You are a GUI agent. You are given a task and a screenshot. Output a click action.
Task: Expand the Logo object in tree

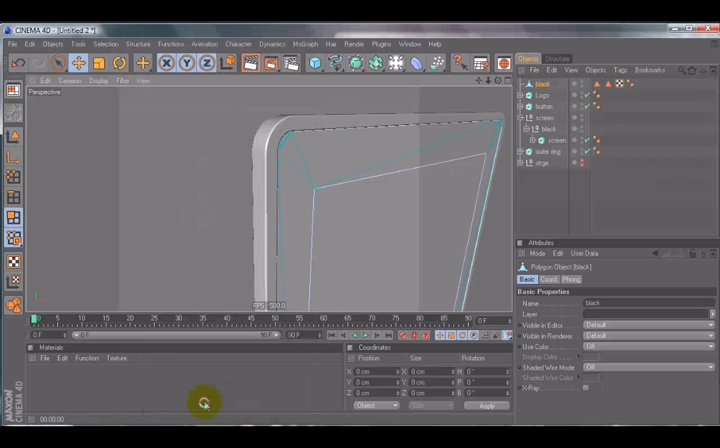[x=520, y=95]
